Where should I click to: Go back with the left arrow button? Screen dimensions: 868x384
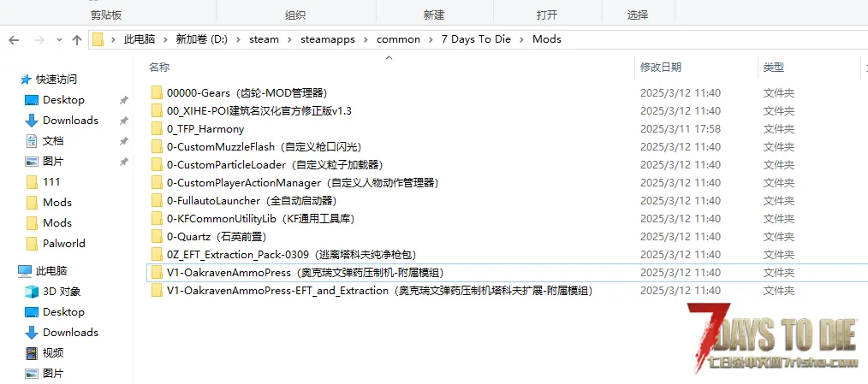click(x=14, y=40)
